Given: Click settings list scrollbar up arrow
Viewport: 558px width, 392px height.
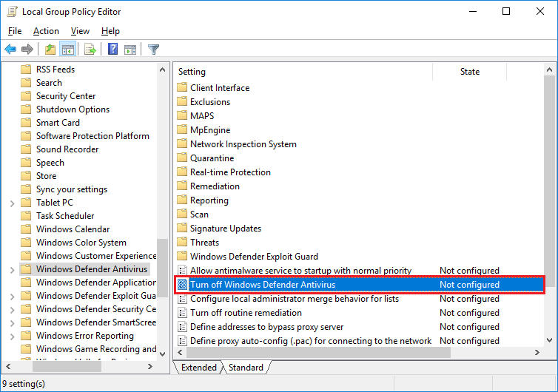Looking at the screenshot, I should coord(549,70).
